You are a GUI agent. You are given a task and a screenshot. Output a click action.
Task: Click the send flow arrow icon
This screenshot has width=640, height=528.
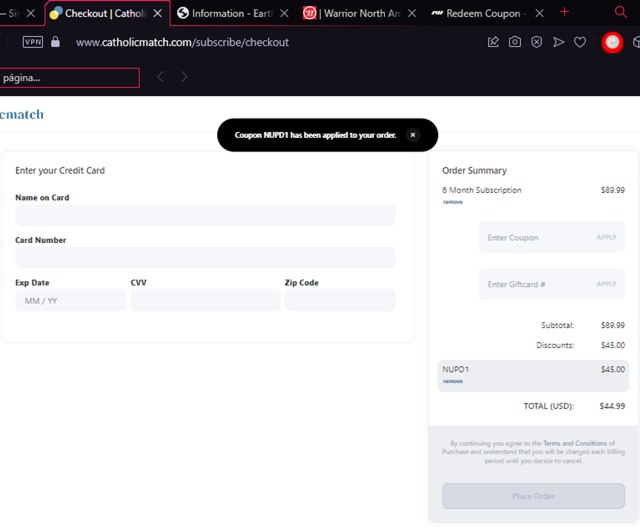[558, 42]
